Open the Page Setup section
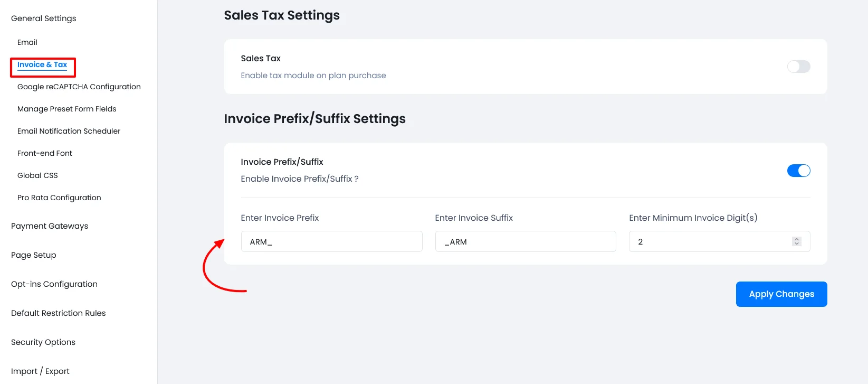 point(33,255)
